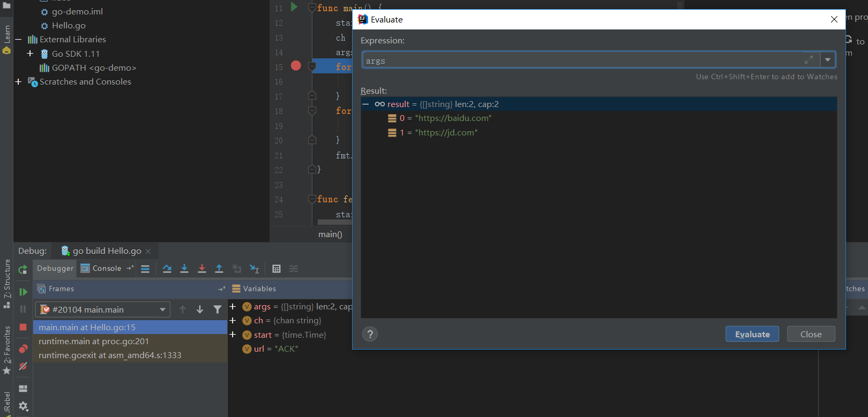Expand the args variable
The image size is (868, 417).
[233, 307]
